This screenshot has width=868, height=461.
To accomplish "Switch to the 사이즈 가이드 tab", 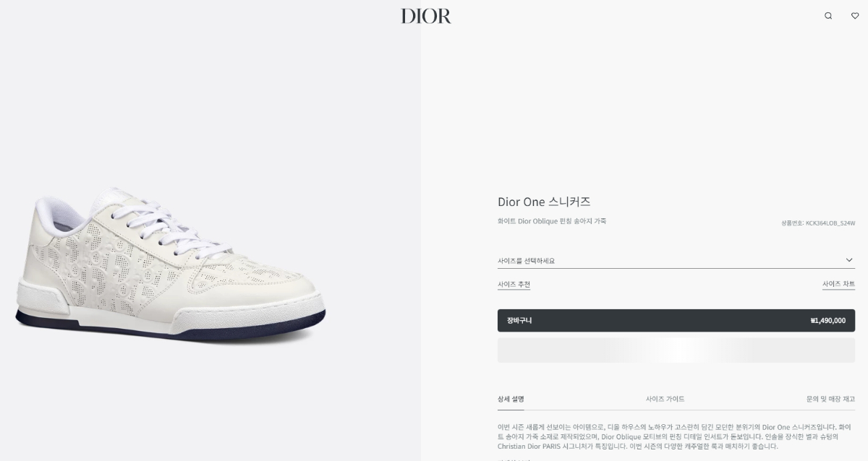I will point(665,399).
